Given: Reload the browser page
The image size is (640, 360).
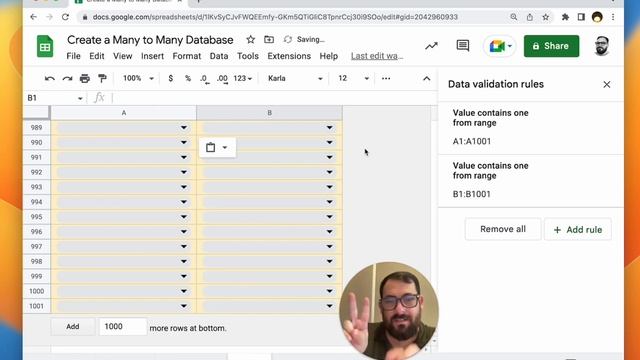Looking at the screenshot, I should [65, 17].
